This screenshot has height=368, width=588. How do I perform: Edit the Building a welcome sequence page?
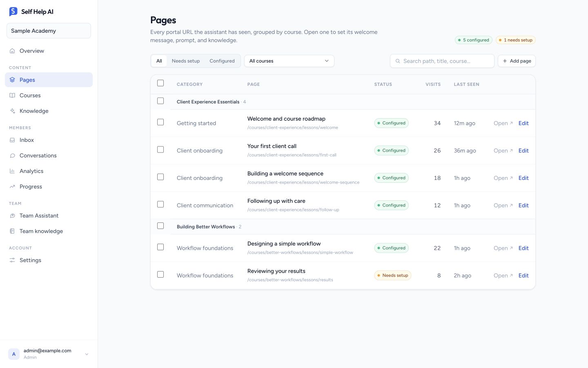[x=523, y=178]
